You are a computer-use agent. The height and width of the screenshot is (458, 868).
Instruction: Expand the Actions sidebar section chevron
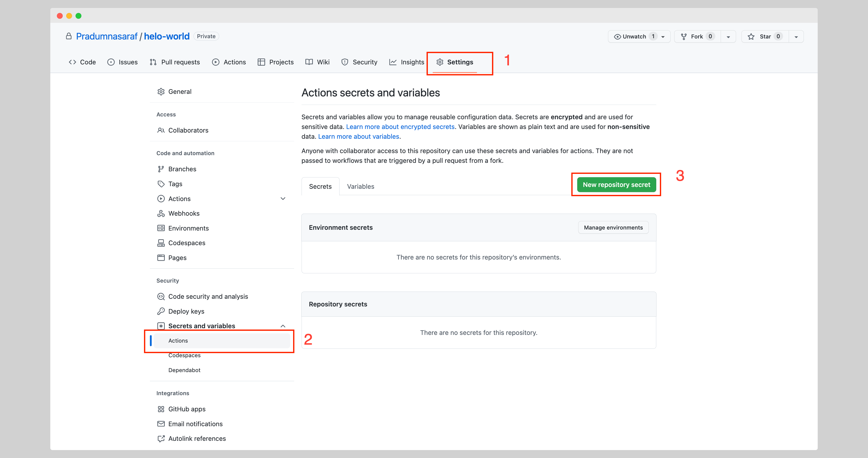[x=283, y=199]
